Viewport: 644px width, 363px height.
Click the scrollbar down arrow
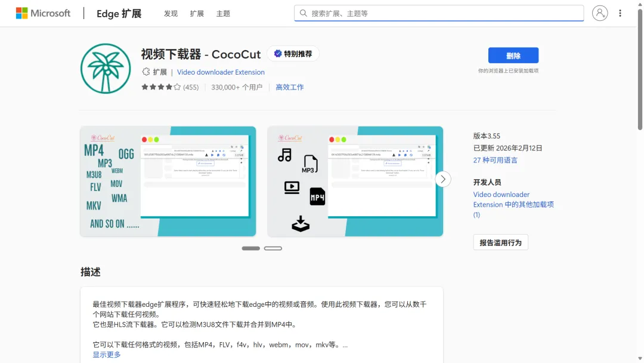pos(639,359)
